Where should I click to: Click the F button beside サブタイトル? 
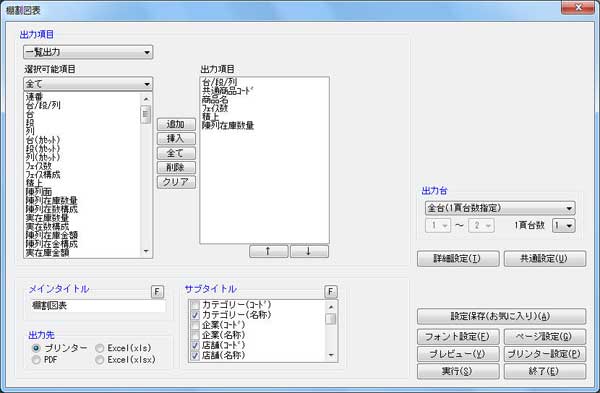[331, 292]
